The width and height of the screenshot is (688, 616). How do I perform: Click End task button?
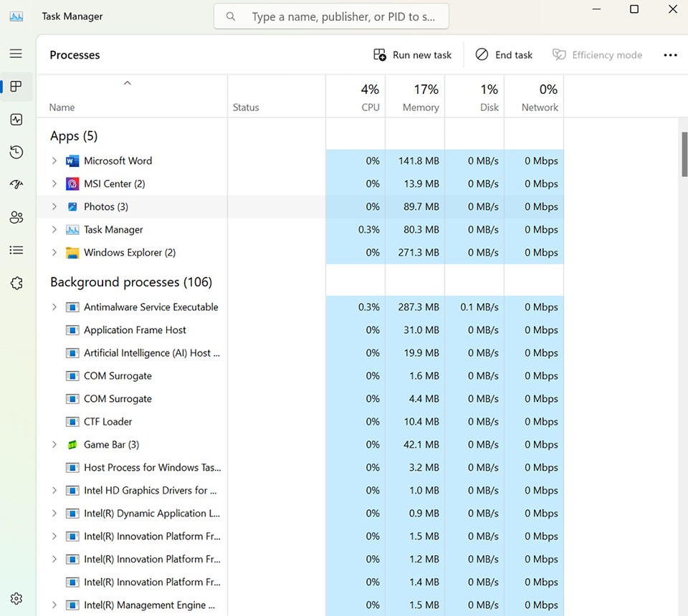click(504, 55)
